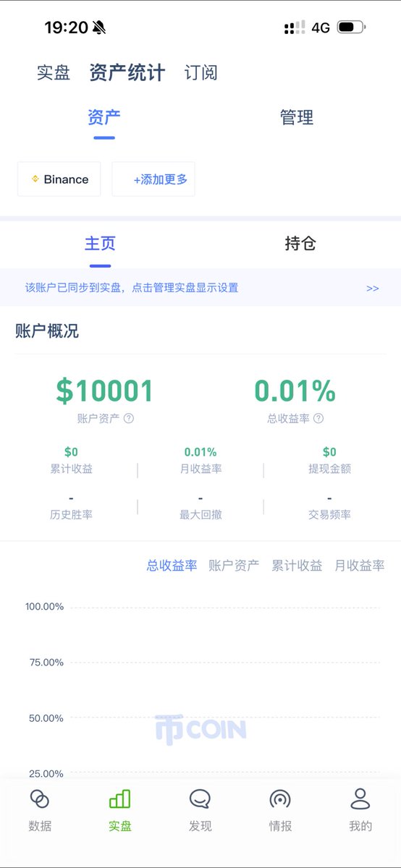Tap help icon beside 账户资产

tap(129, 418)
